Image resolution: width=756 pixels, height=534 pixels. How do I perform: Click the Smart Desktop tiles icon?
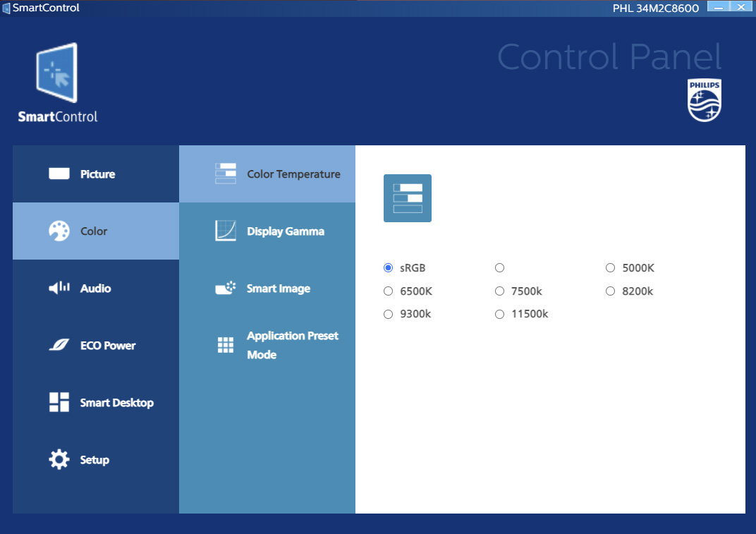[x=59, y=402]
